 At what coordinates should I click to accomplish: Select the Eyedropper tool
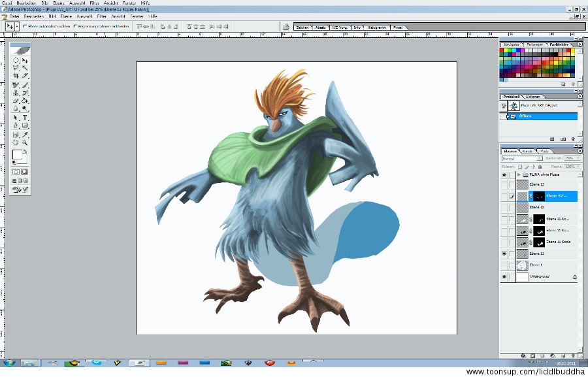tap(25, 134)
